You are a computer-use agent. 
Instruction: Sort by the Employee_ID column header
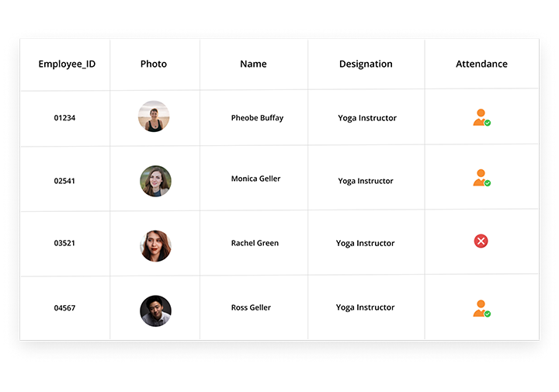(x=67, y=64)
